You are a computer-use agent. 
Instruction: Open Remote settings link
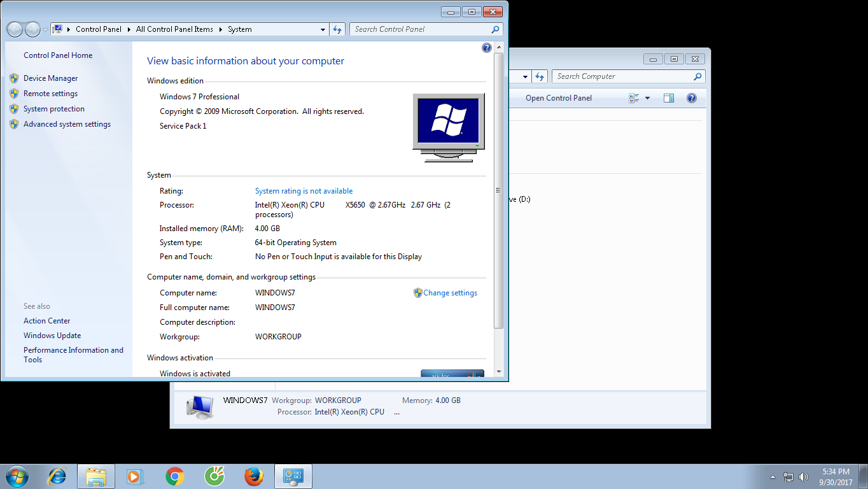point(50,94)
